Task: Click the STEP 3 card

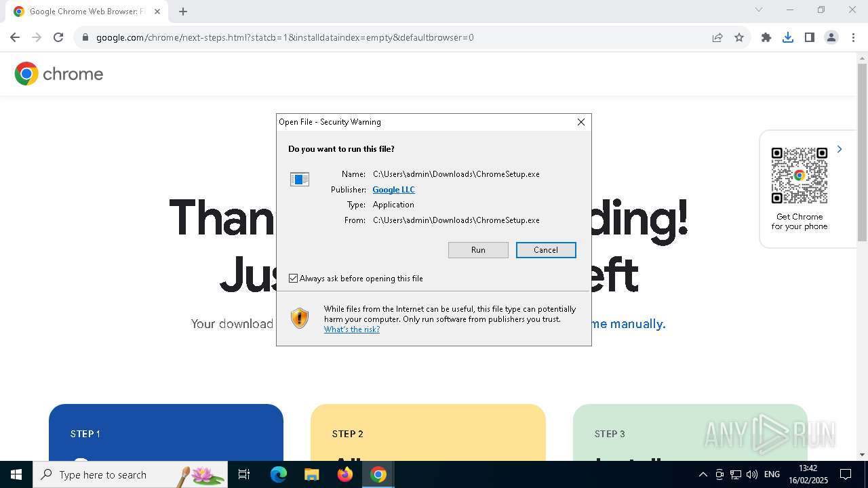Action: [x=690, y=432]
